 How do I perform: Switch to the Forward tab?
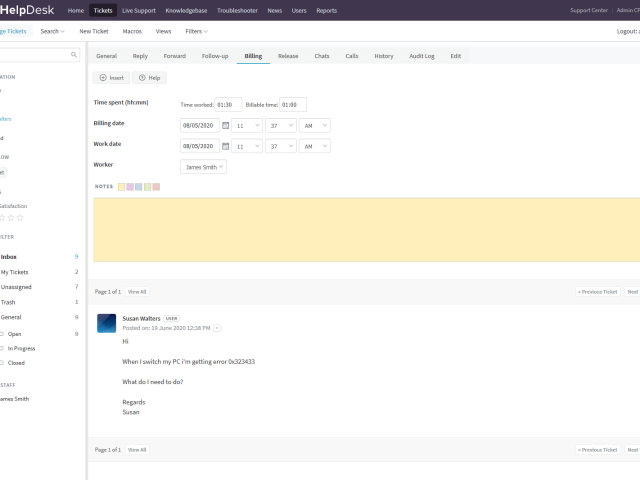tap(175, 56)
